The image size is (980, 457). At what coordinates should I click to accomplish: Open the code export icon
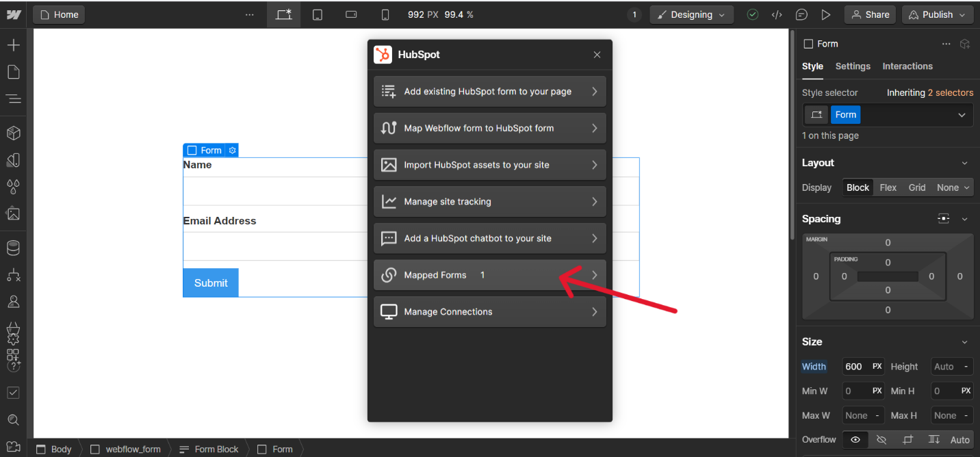777,14
